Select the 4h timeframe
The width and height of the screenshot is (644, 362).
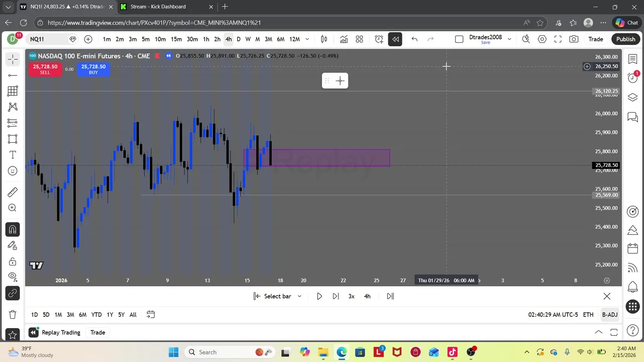pos(228,39)
